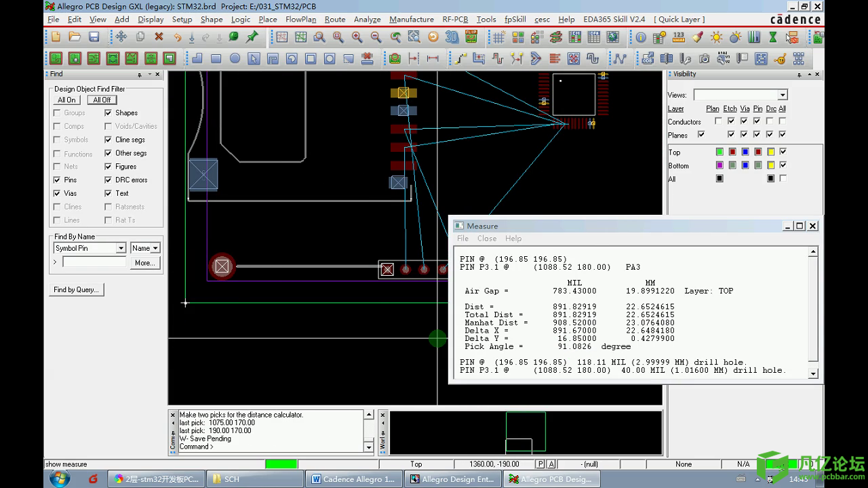Save the design using the floppy icon
Viewport: 868px width, 488px height.
[94, 37]
